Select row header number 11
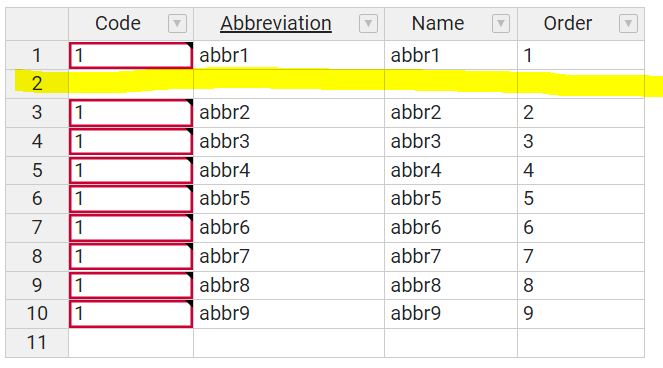663x368 pixels. [x=37, y=343]
